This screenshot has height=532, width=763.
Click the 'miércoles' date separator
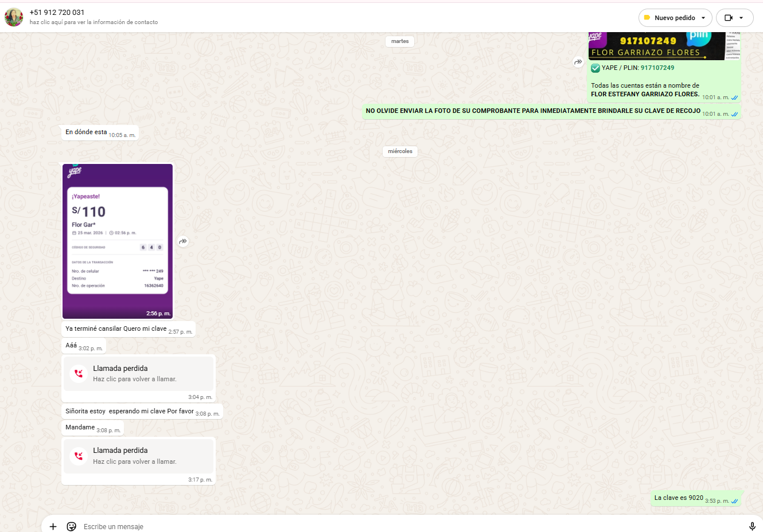(x=400, y=151)
